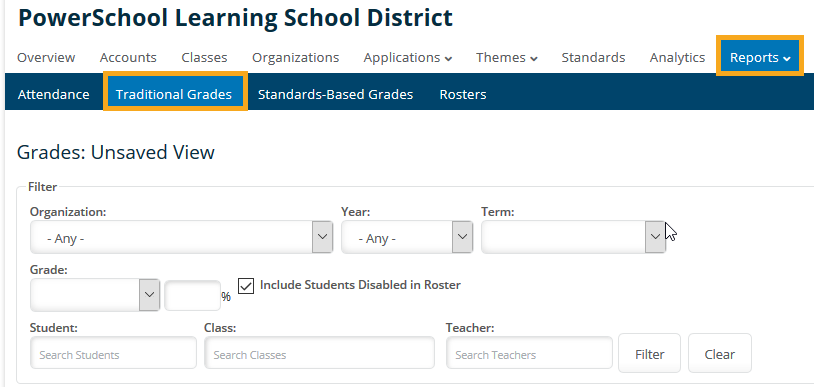Expand the Applications menu

pos(408,58)
